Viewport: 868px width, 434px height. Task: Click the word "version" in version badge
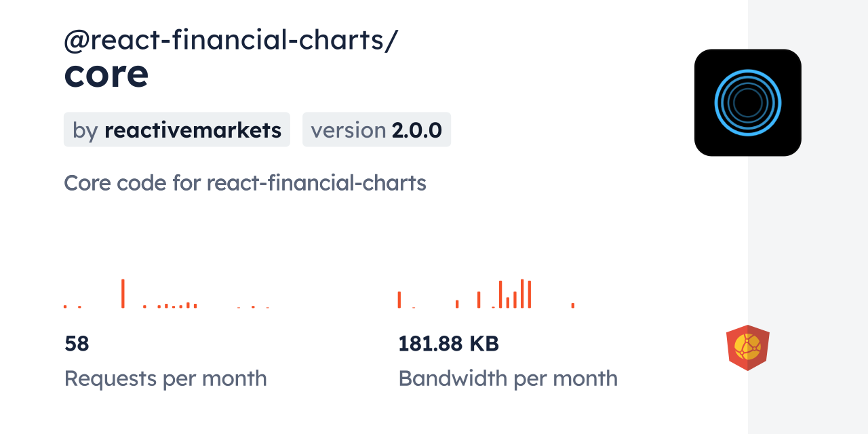[349, 130]
